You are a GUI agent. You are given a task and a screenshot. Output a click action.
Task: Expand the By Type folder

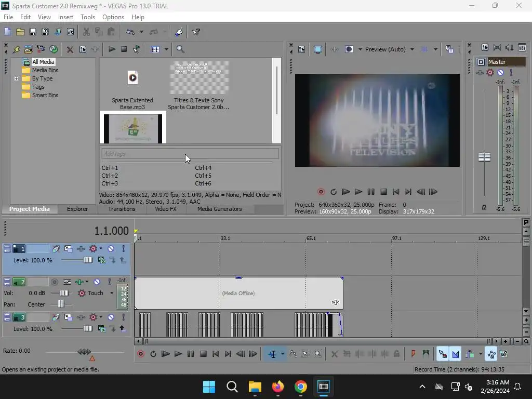16,79
